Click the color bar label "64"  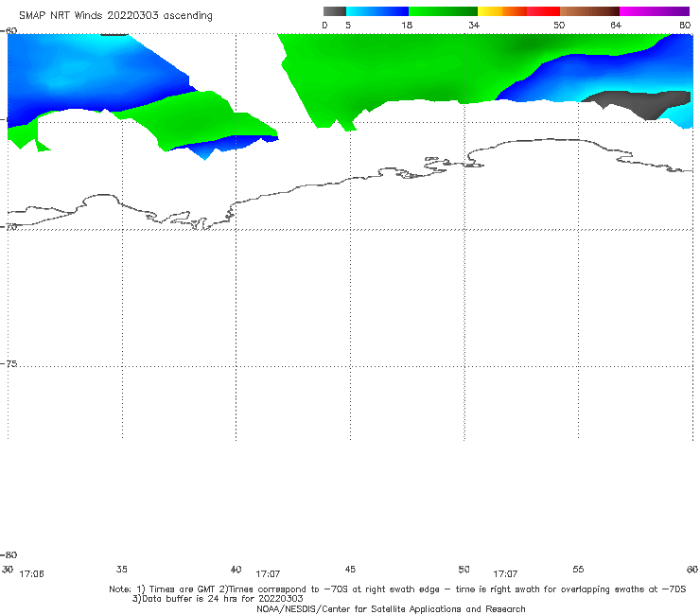point(616,25)
